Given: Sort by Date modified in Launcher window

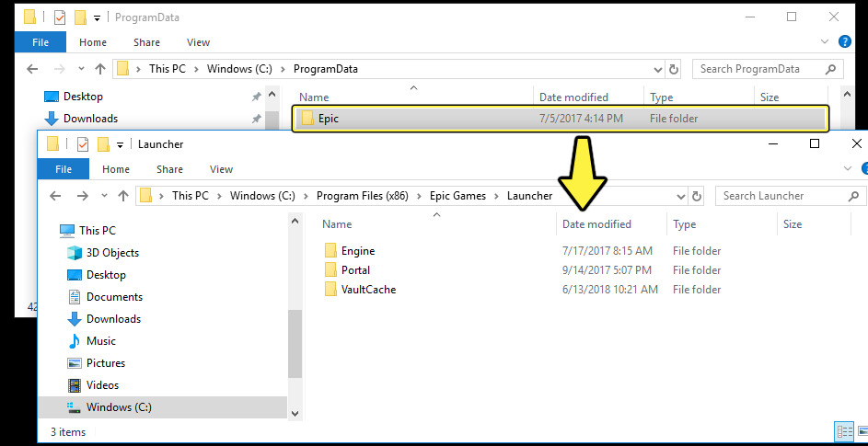Looking at the screenshot, I should [x=596, y=224].
